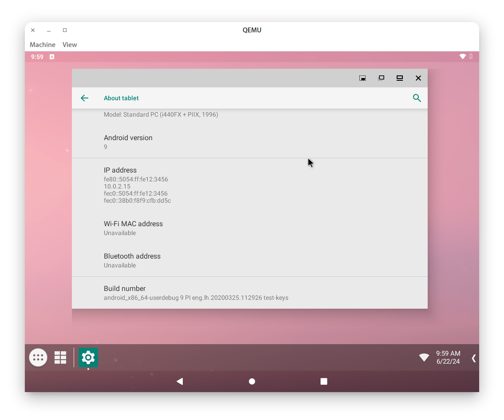Image resolution: width=504 pixels, height=420 pixels.
Task: Maximize the QEMU window
Action: click(x=65, y=30)
